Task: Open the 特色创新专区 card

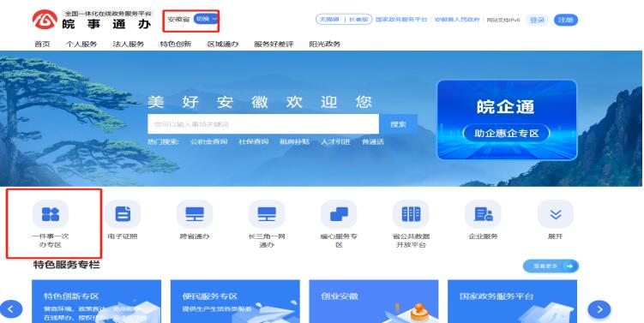Action: click(x=97, y=302)
